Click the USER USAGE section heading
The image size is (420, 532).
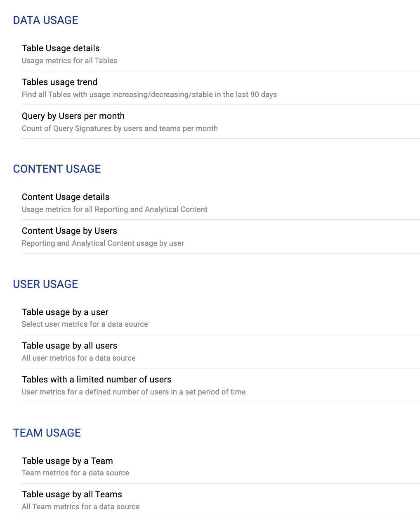click(x=45, y=284)
